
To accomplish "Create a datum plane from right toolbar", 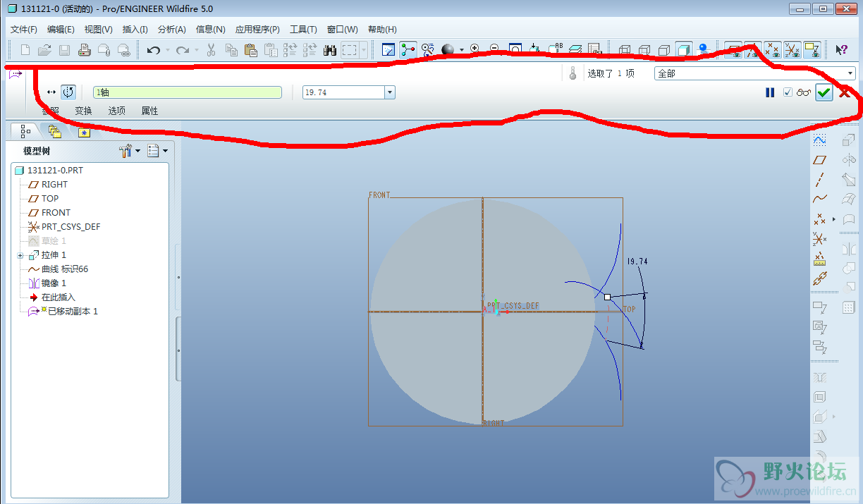I will [x=819, y=160].
